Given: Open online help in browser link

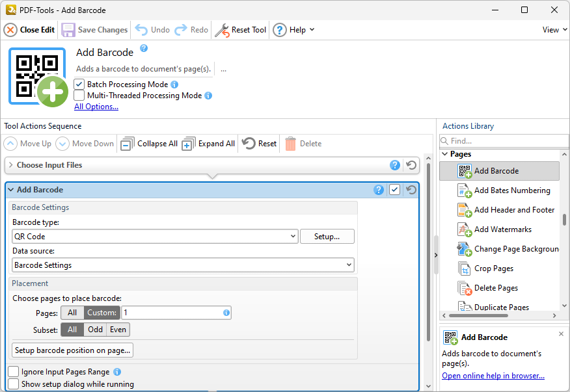Looking at the screenshot, I should pos(493,376).
